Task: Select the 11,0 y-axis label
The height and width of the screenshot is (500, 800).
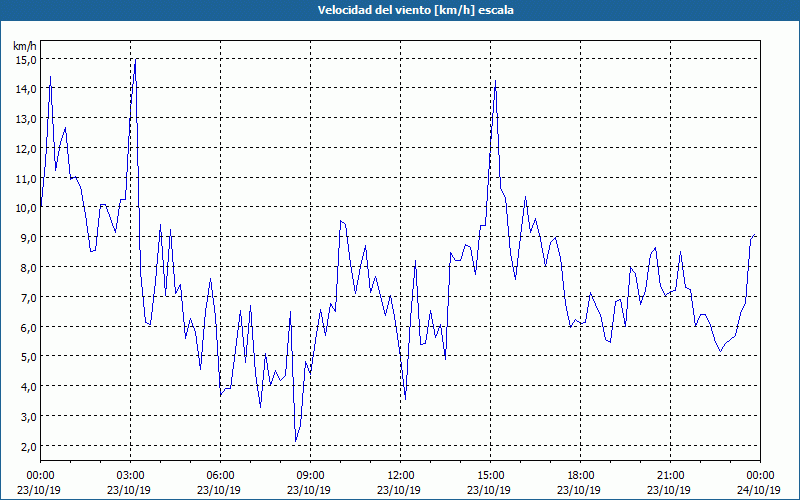Action: (25, 179)
